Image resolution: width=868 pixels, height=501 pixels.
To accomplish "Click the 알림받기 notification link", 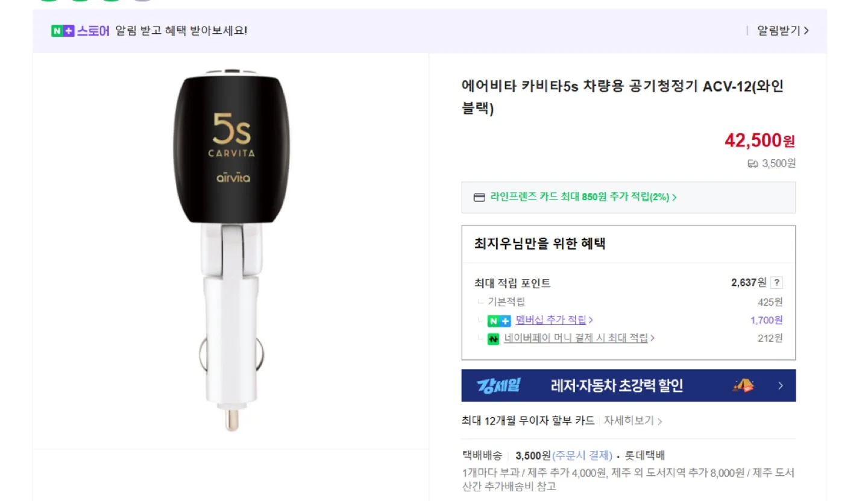I will coord(782,31).
